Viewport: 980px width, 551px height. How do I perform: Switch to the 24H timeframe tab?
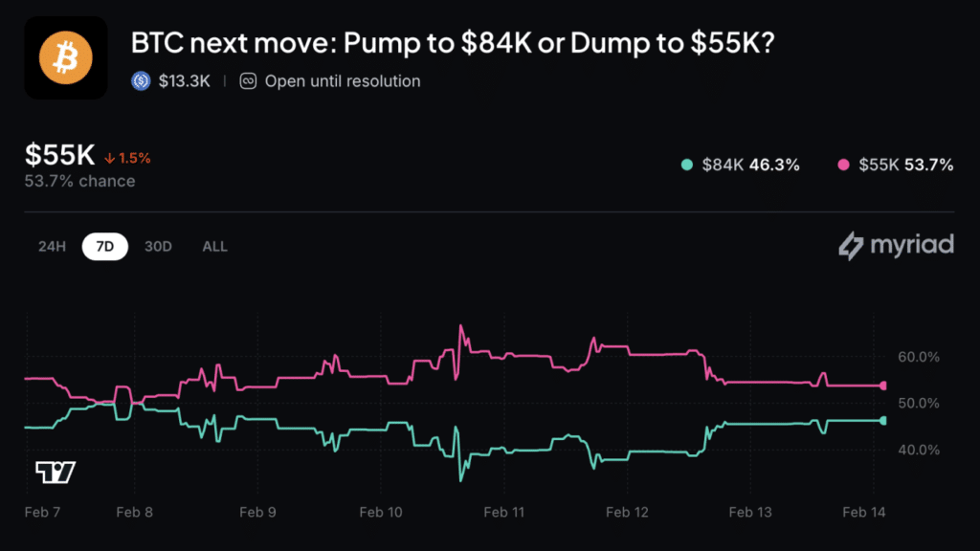tap(52, 246)
